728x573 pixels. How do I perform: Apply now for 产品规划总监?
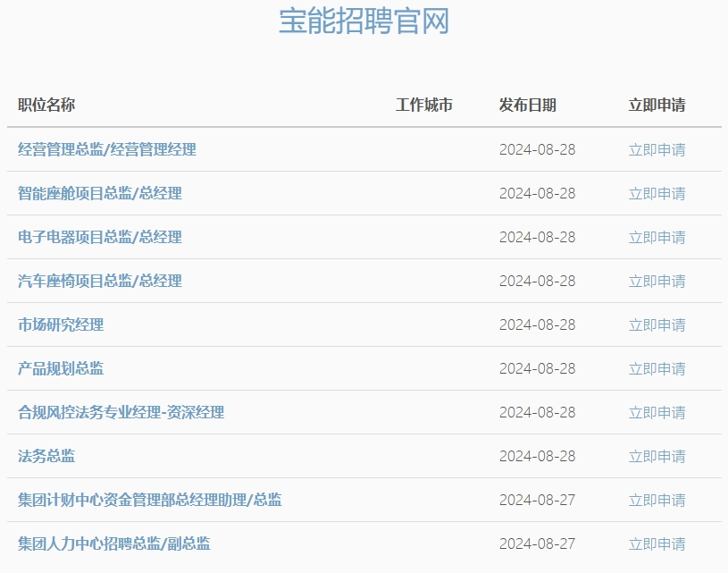pos(657,368)
